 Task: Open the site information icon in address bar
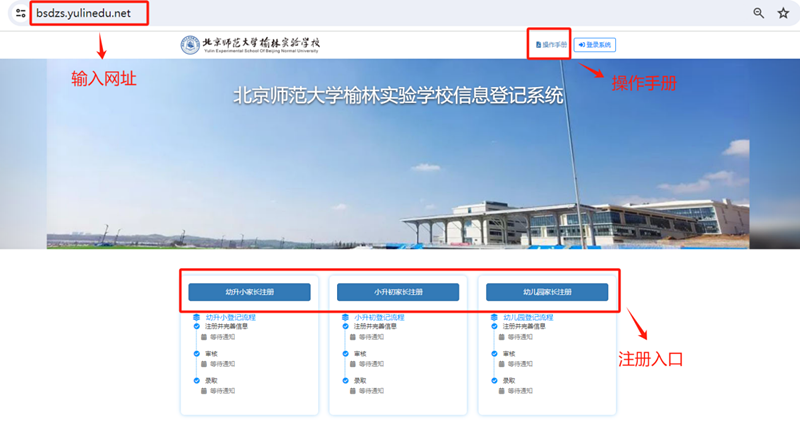[x=20, y=13]
